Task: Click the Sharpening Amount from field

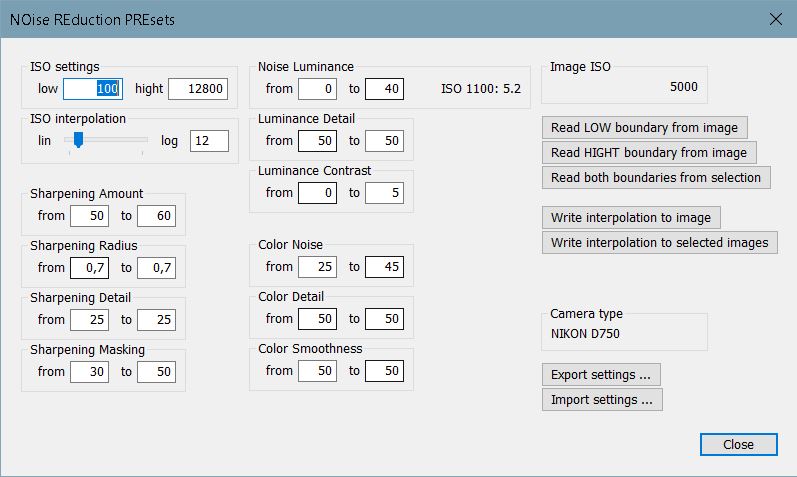Action: click(91, 216)
